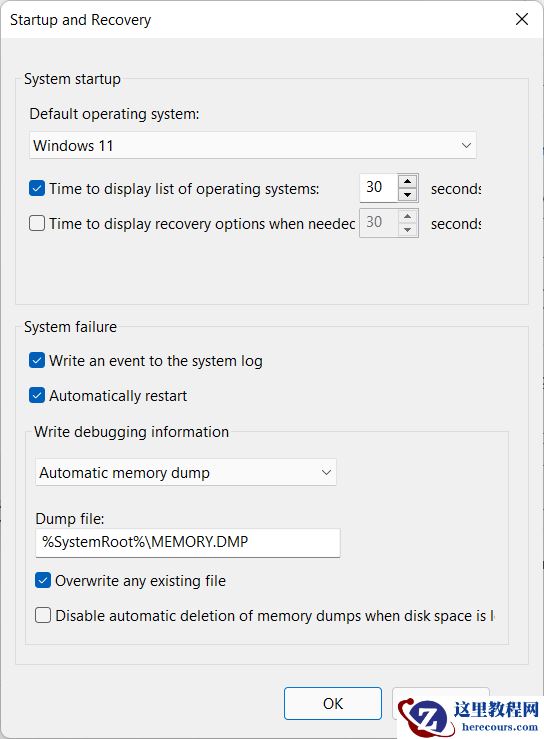Uncheck Time to display list of operating systems
This screenshot has height=739, width=544.
point(37,189)
